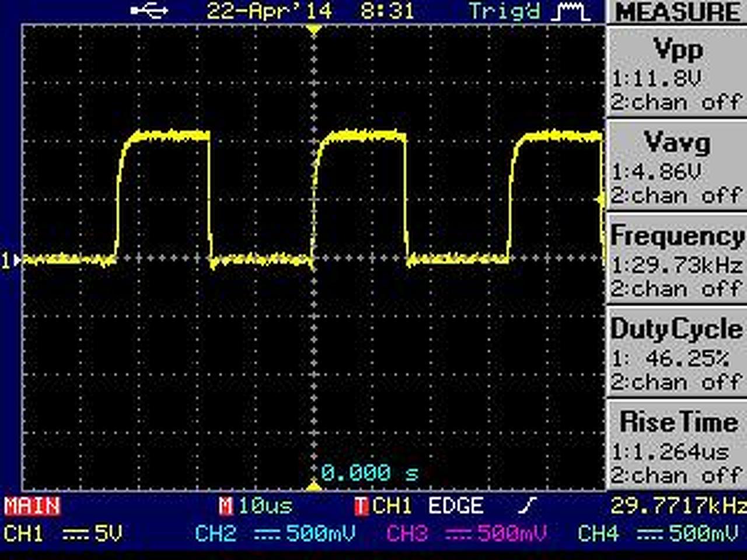This screenshot has width=747, height=560.
Task: Click the 1:1.264us rise time value
Action: (670, 452)
